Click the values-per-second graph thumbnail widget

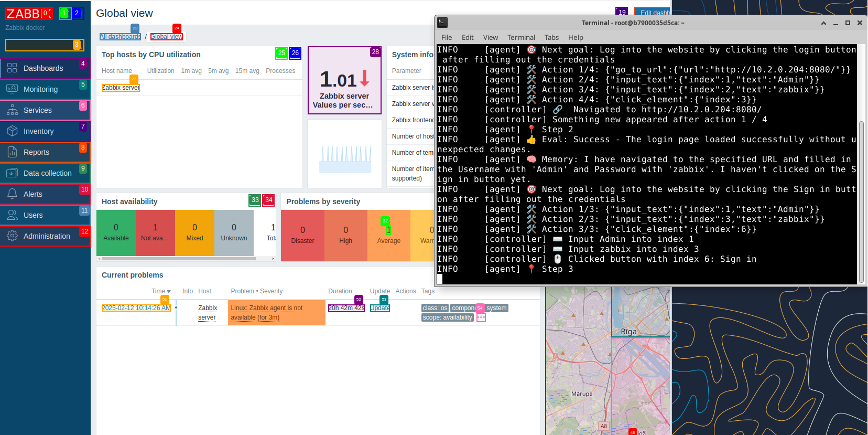[x=344, y=154]
